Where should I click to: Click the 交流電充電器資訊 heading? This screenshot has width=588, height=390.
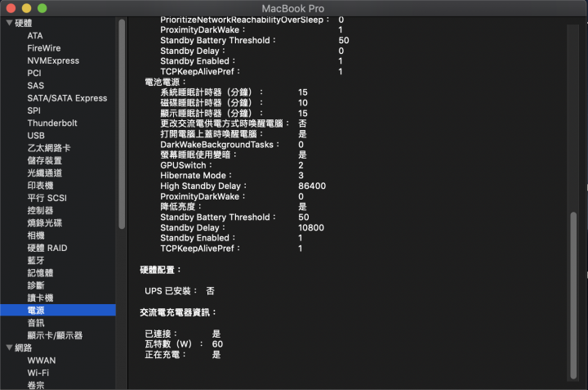[178, 312]
